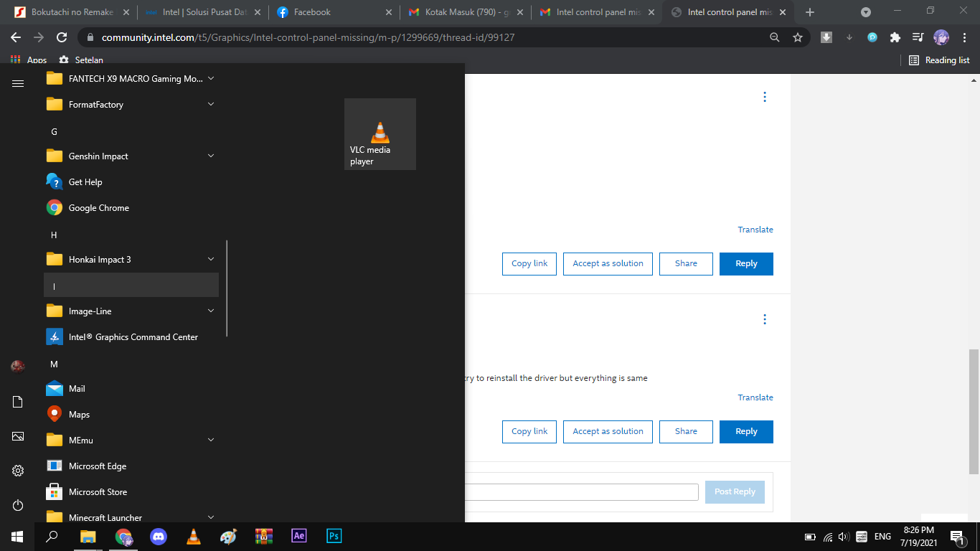Open the Microsoft Store app
980x551 pixels.
click(97, 491)
